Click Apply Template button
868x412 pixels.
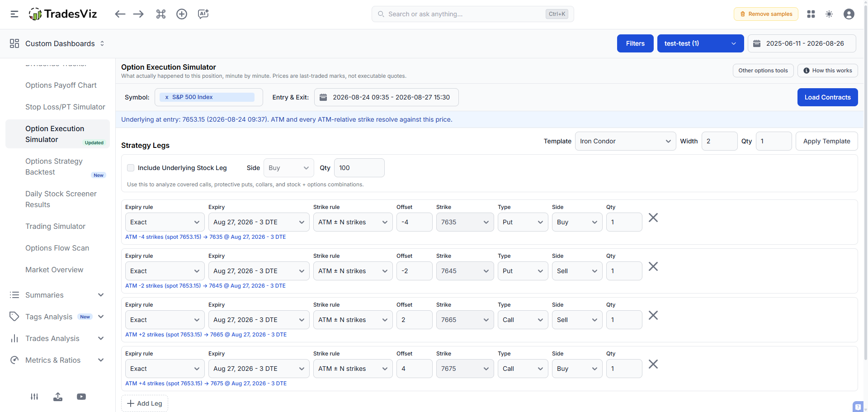pos(826,141)
